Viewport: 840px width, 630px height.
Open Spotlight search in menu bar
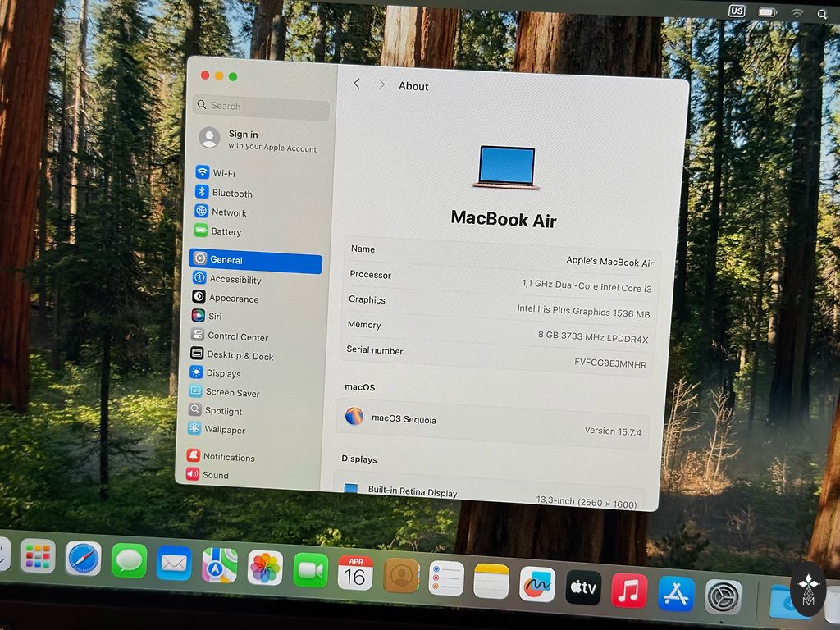pyautogui.click(x=822, y=13)
